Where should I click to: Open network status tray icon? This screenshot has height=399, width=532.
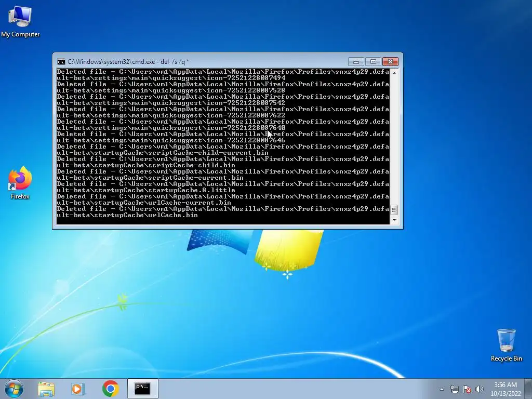[454, 389]
